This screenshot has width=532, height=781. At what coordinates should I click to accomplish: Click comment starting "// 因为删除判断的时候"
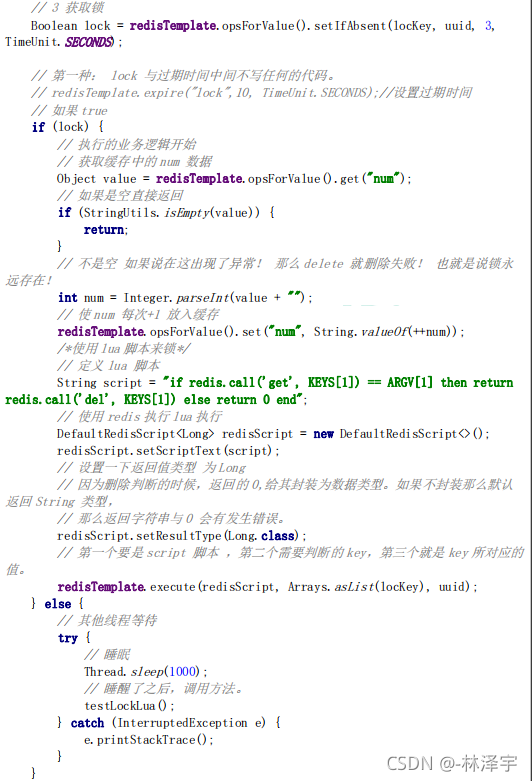pyautogui.click(x=285, y=485)
